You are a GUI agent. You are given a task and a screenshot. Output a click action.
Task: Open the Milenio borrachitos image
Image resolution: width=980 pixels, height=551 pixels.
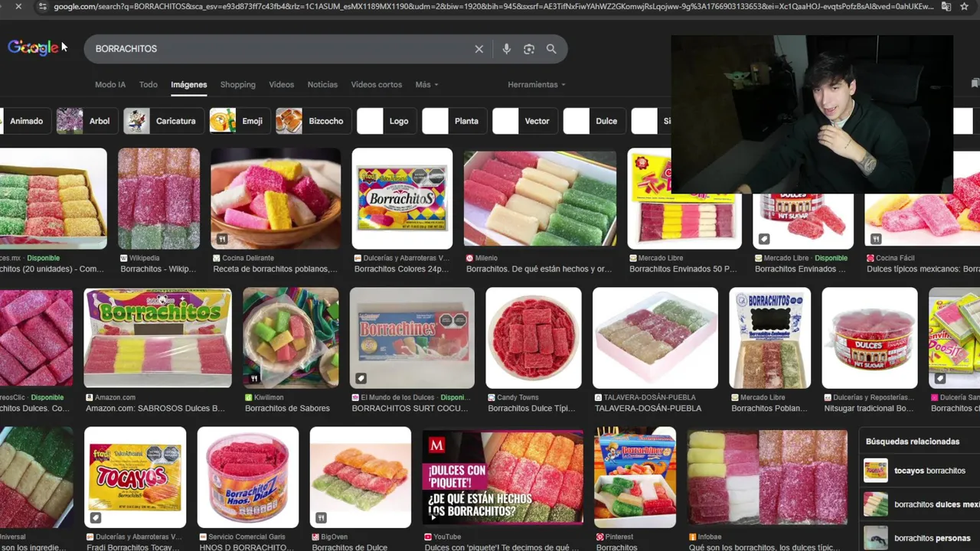(540, 198)
